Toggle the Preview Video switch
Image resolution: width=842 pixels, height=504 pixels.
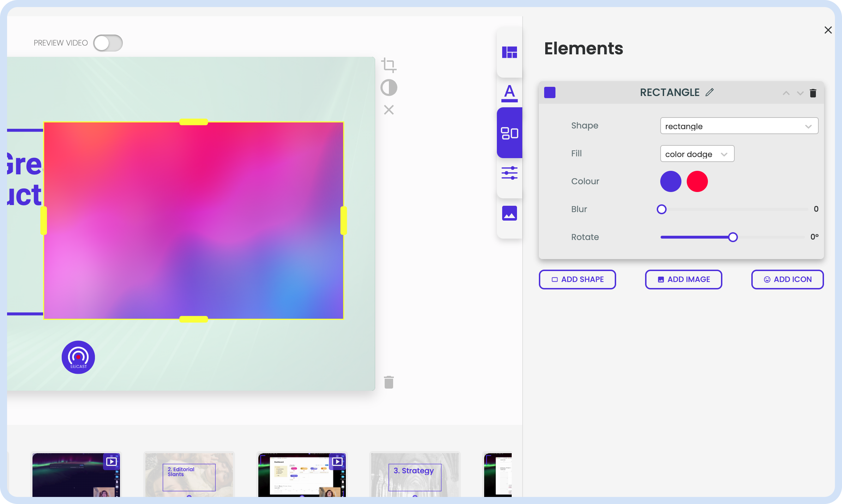[108, 43]
